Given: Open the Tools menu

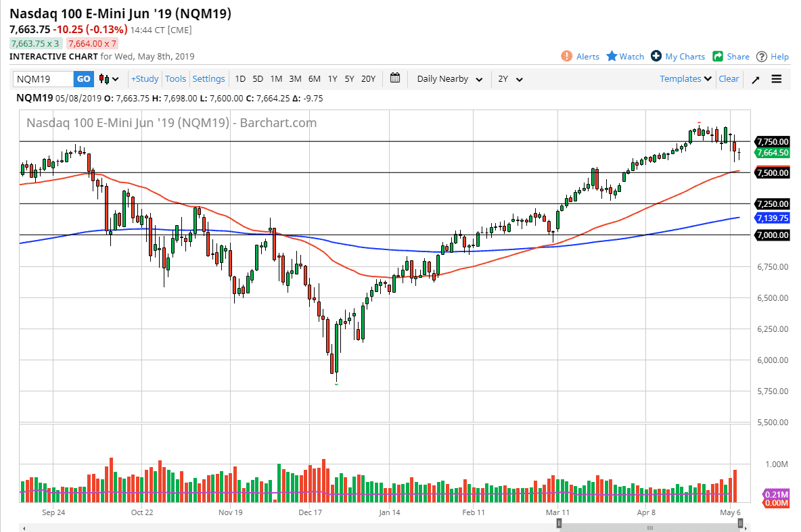Looking at the screenshot, I should pyautogui.click(x=175, y=79).
